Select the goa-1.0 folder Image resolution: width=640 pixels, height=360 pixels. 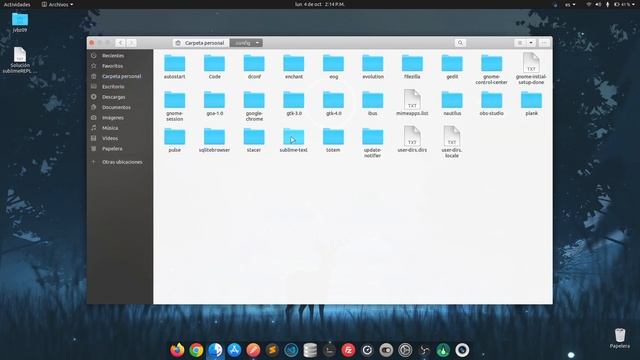pyautogui.click(x=214, y=103)
